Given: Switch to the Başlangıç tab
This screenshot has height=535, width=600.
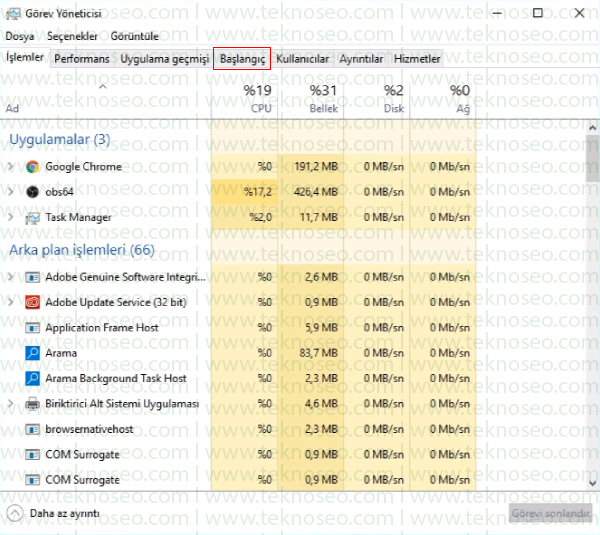Looking at the screenshot, I should [x=242, y=59].
